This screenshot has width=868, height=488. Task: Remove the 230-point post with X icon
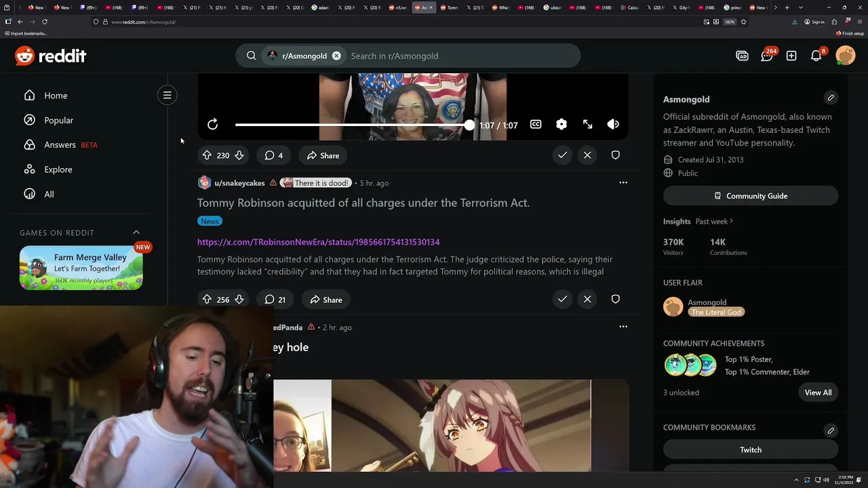(587, 155)
